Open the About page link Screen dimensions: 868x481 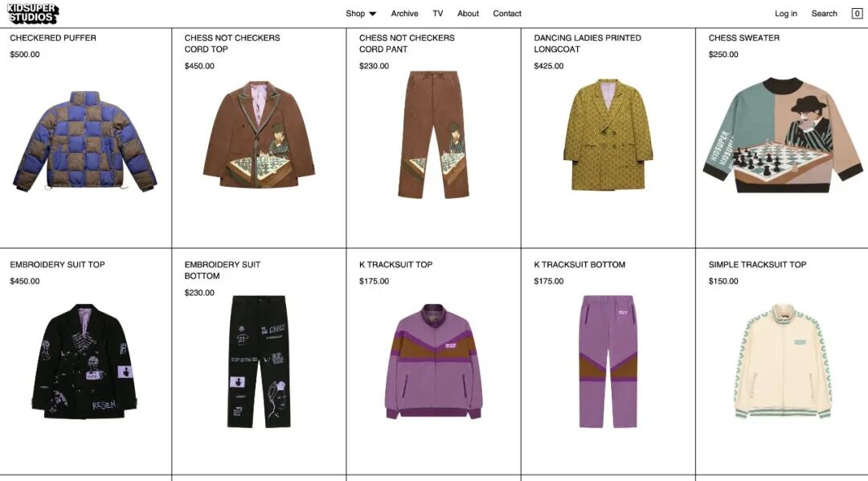point(469,14)
